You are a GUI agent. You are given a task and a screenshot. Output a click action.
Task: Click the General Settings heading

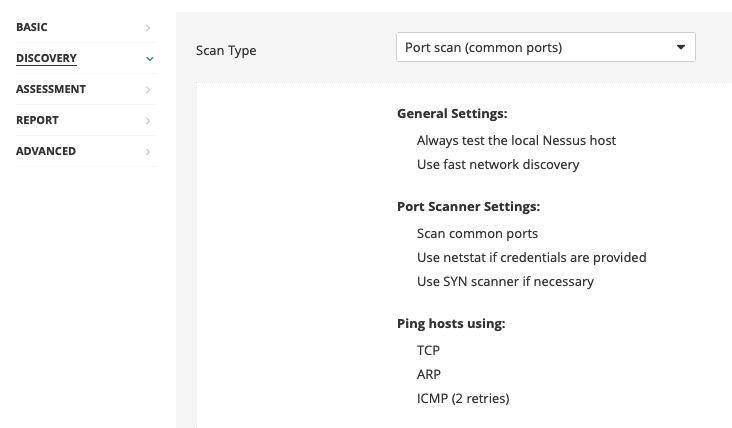coord(452,113)
